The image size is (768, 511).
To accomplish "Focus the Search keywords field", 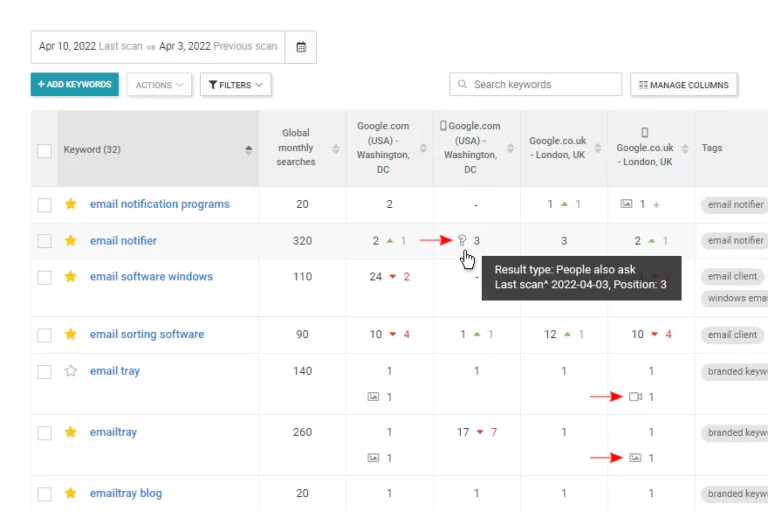I will (x=535, y=84).
